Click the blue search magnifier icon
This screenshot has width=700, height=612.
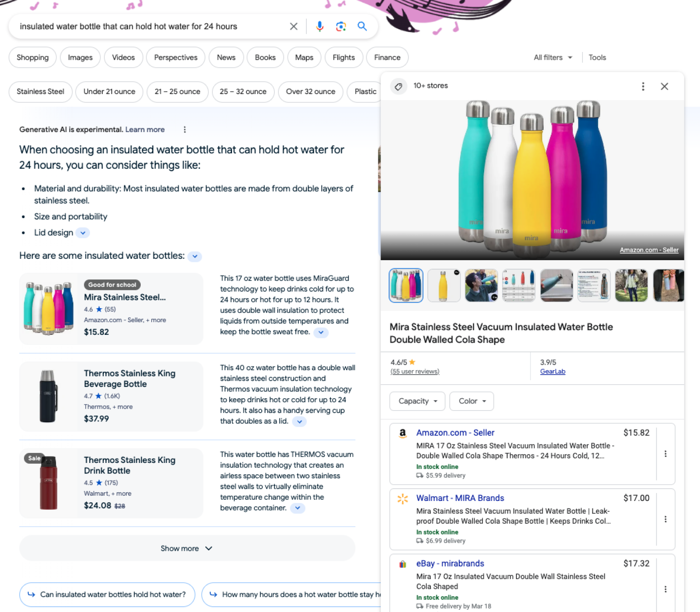point(362,26)
